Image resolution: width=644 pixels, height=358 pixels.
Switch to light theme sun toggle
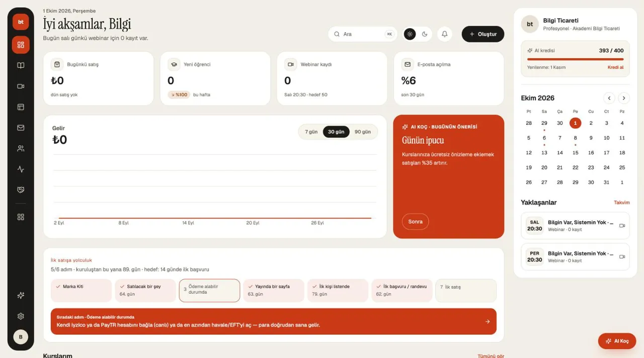[410, 34]
